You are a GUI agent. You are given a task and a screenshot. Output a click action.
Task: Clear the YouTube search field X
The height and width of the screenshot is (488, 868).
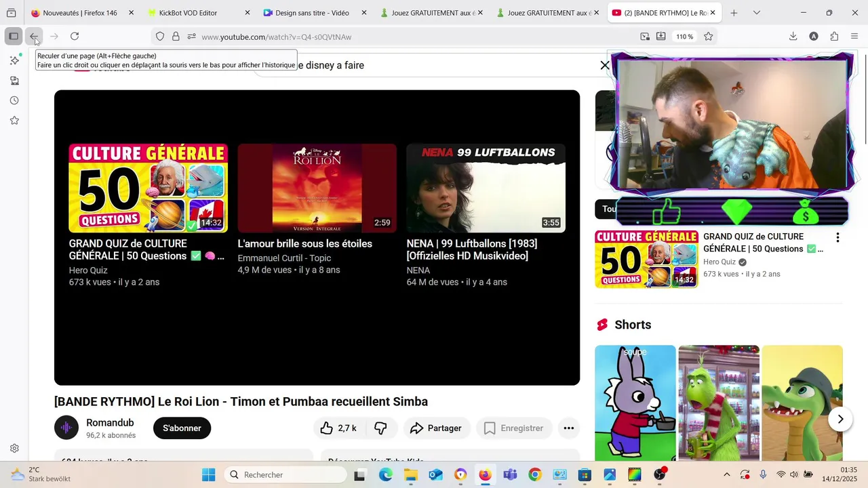point(605,65)
